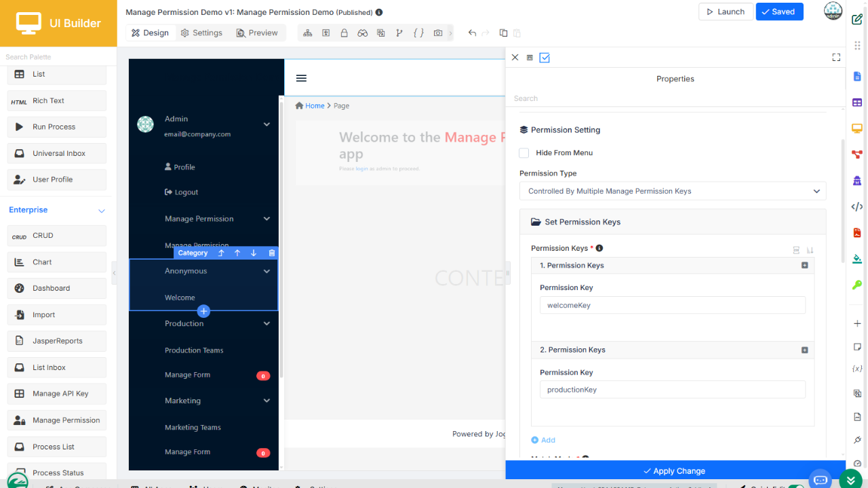Click the camera screenshot icon in toolbar
Image resolution: width=868 pixels, height=488 pixels.
tap(438, 33)
